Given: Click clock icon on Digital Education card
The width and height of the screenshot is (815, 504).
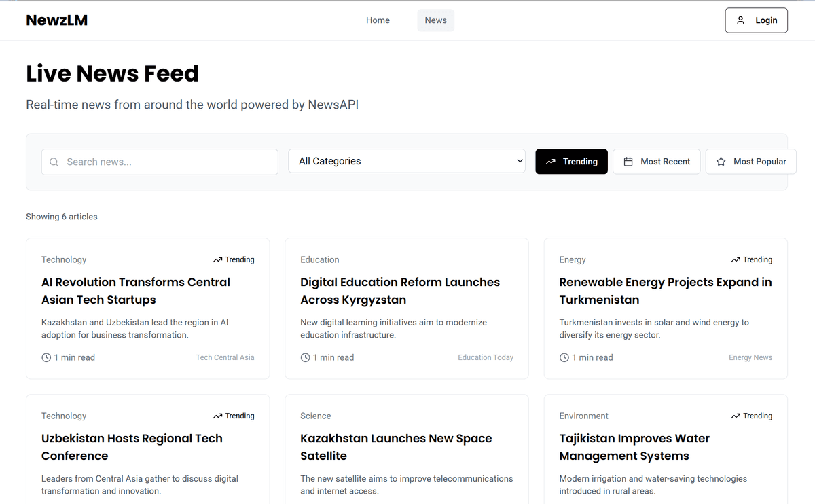Looking at the screenshot, I should point(305,357).
